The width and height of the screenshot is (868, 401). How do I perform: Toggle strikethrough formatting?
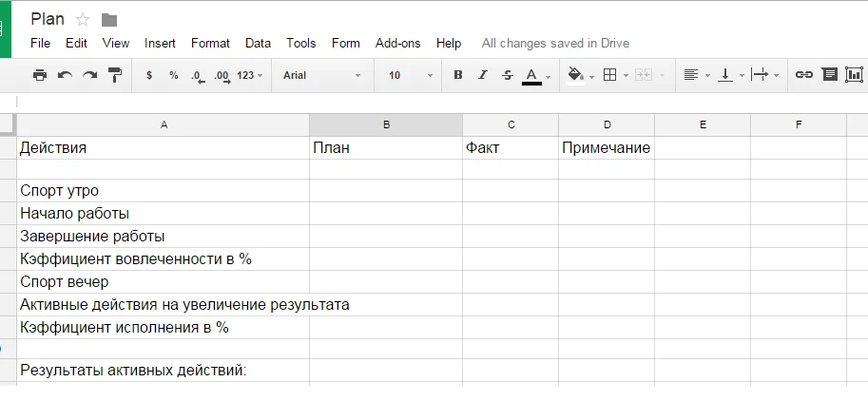point(507,75)
